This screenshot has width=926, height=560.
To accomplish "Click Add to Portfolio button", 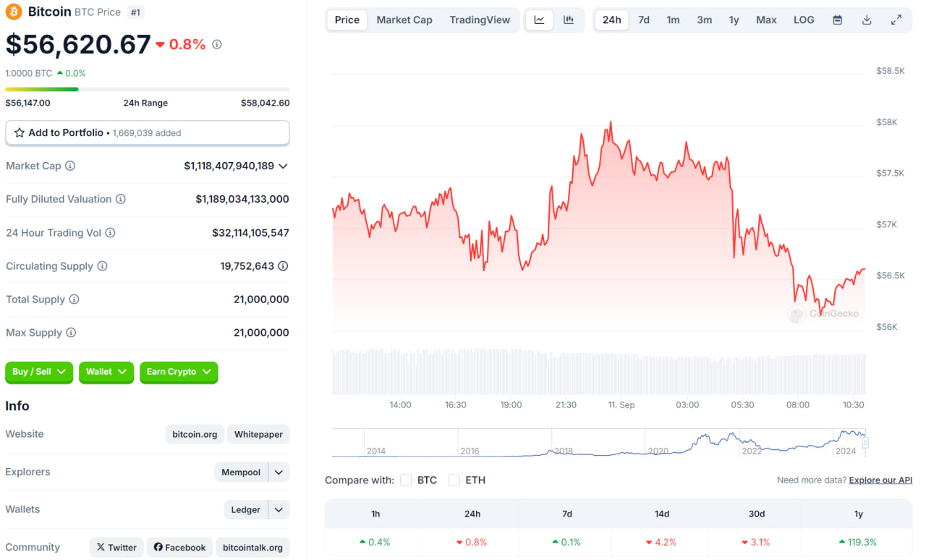I will tap(148, 133).
